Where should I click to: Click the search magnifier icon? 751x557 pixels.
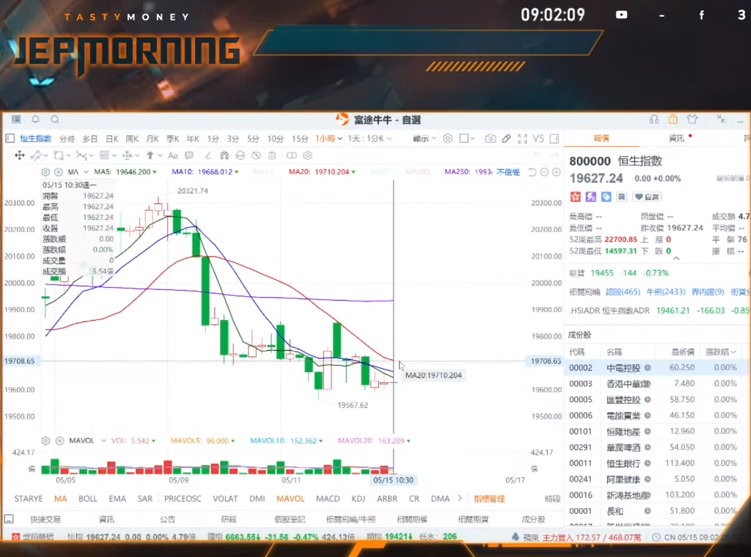tap(55, 119)
